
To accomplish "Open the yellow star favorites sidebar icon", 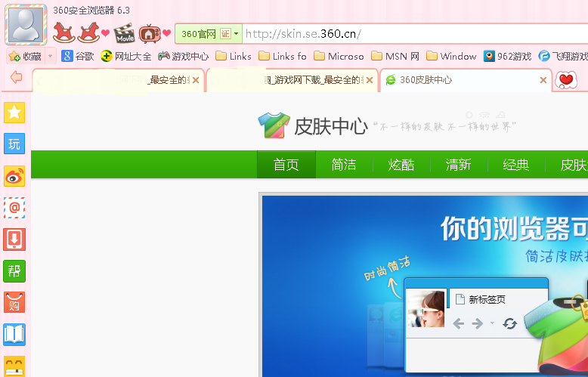I will 14,113.
